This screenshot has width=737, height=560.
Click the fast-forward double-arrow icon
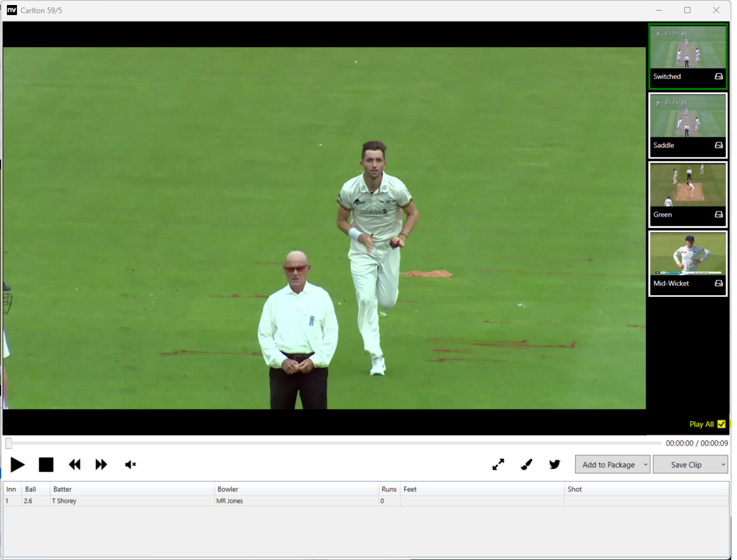(101, 465)
